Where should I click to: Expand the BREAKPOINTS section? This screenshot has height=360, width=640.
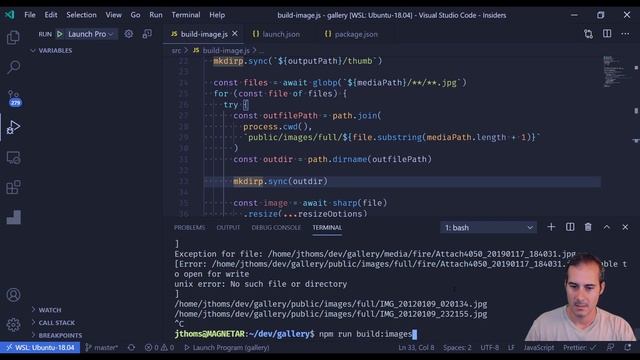coord(56,335)
